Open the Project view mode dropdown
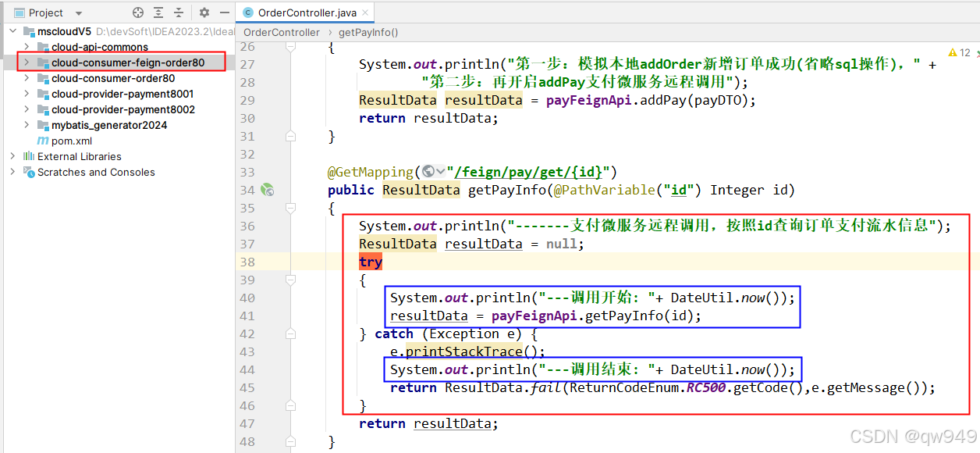 click(x=77, y=12)
